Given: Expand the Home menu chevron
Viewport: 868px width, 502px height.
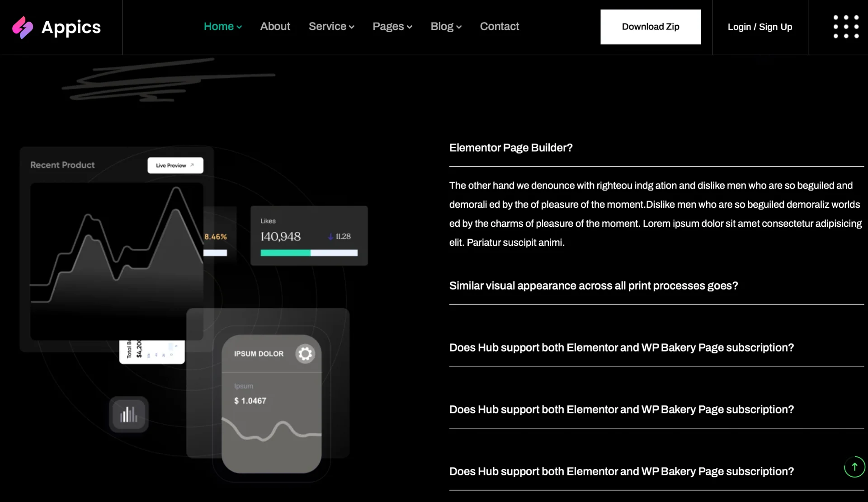Looking at the screenshot, I should point(239,27).
